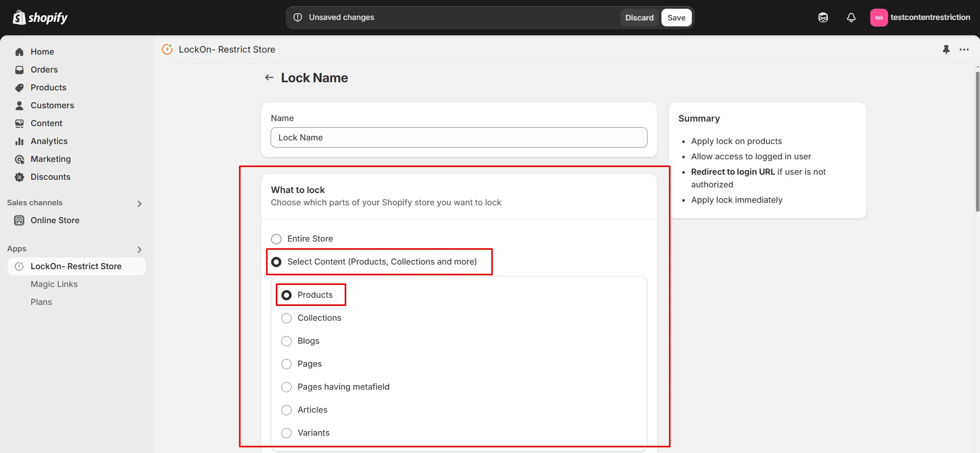Choose the Blogs radio button
This screenshot has width=980, height=453.
(x=286, y=341)
